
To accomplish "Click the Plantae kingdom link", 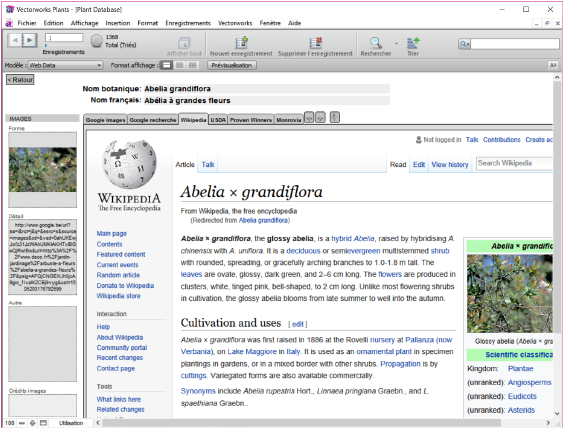I will point(520,368).
